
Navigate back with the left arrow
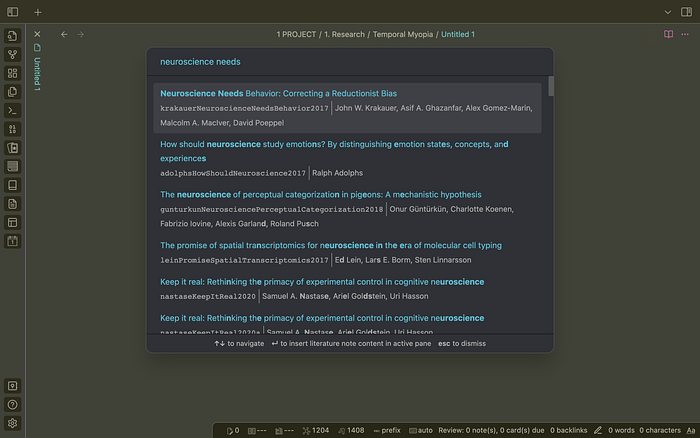coord(65,34)
